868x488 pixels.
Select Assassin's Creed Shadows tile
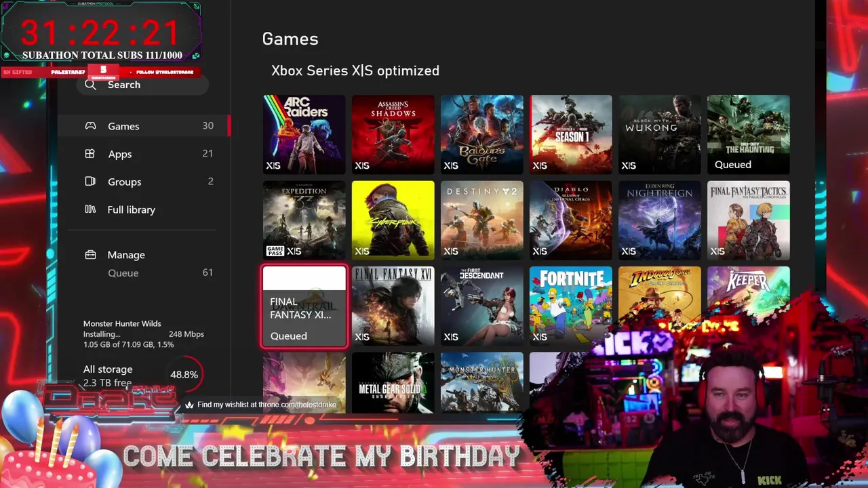[393, 134]
